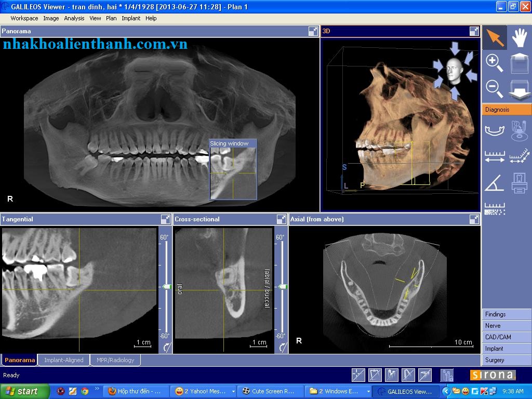The height and width of the screenshot is (399, 532).
Task: Click the Tangential rotation angle slider handle
Action: point(167,287)
